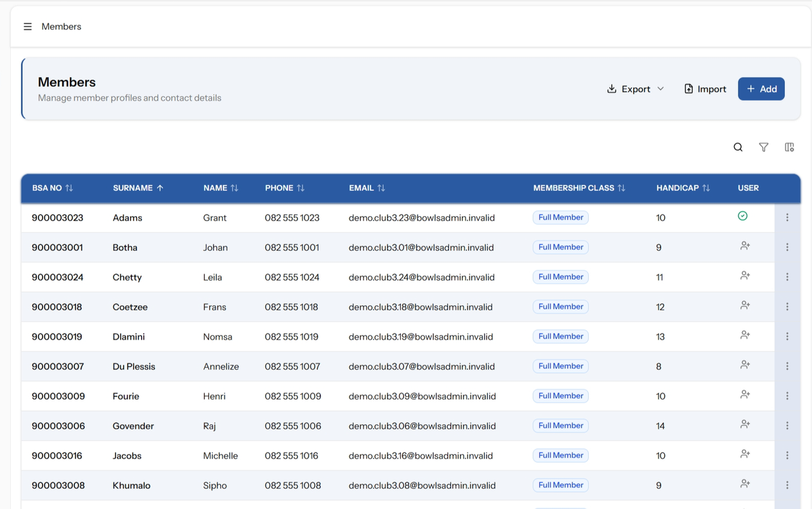Sort table by Phone column
812x509 pixels.
(285, 188)
